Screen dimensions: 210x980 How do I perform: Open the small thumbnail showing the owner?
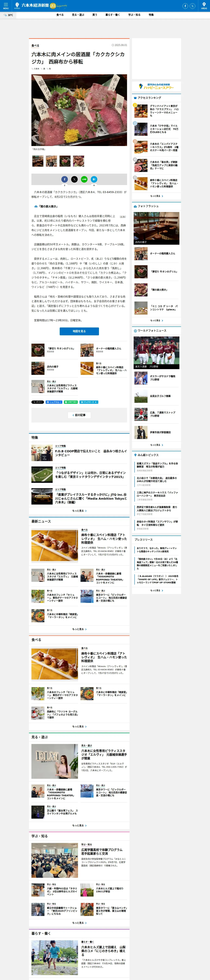[52, 161]
